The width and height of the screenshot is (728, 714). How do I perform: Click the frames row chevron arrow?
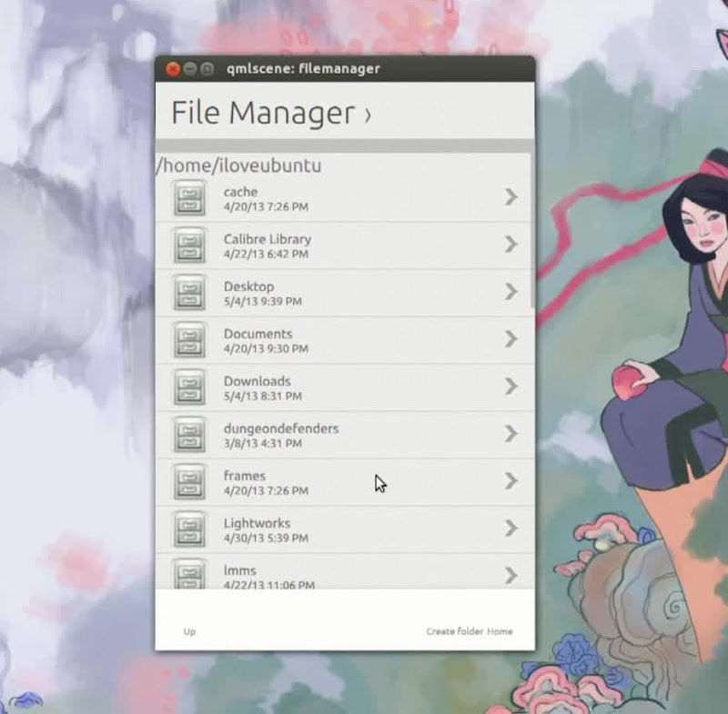click(511, 481)
